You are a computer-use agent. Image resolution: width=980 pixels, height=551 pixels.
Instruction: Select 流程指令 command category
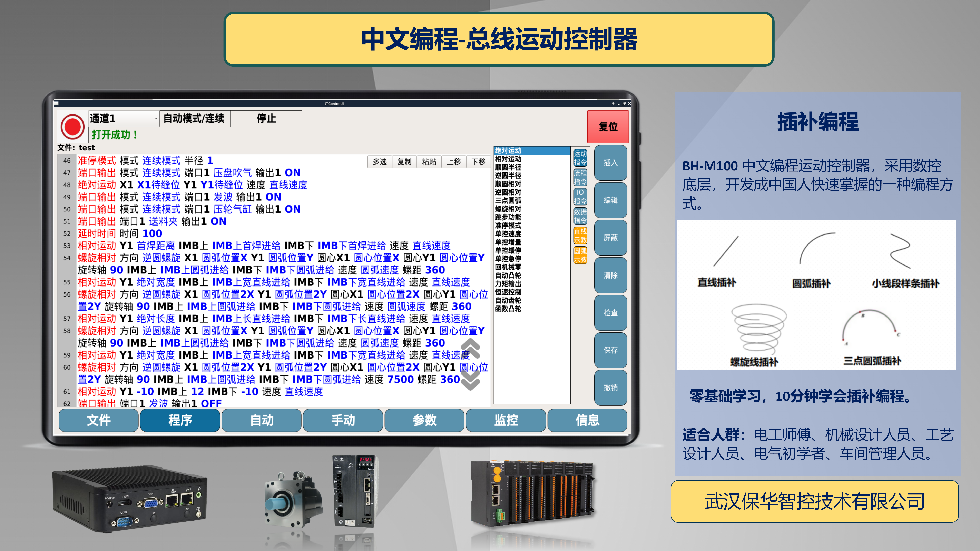580,177
